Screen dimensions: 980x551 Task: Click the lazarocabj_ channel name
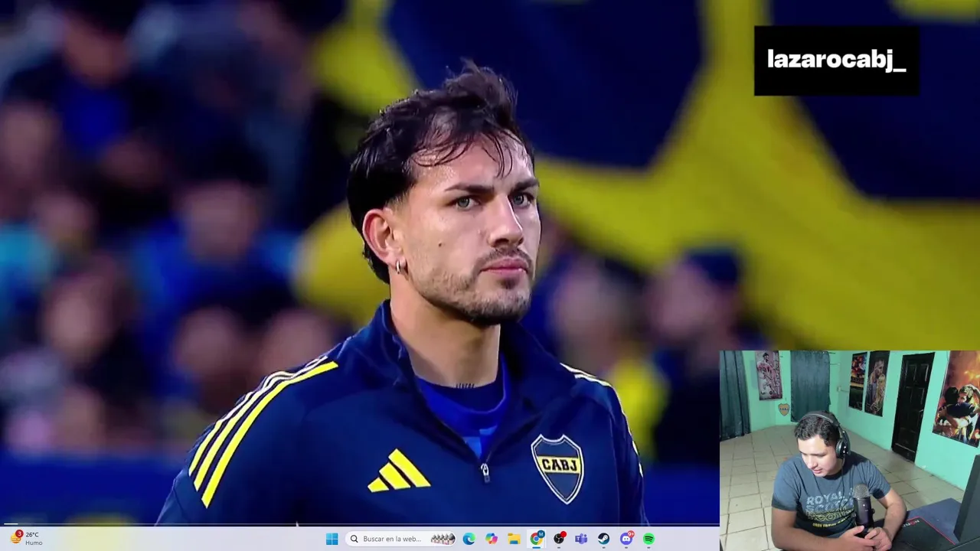click(x=837, y=60)
